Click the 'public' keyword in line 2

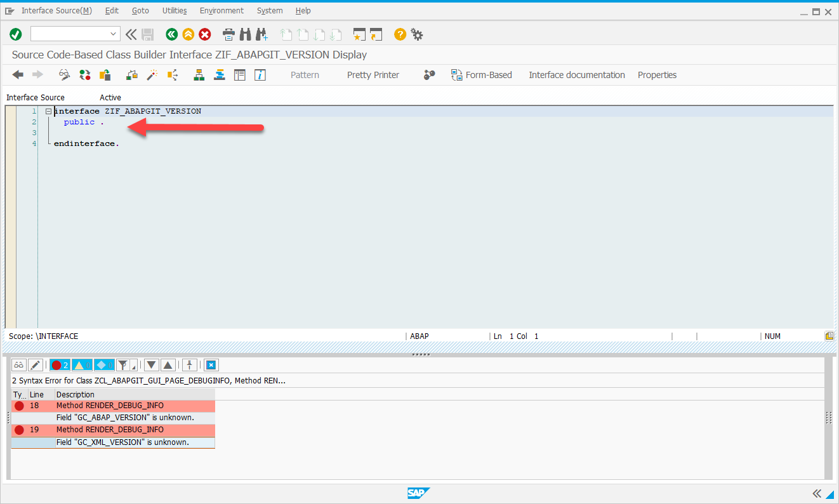79,122
